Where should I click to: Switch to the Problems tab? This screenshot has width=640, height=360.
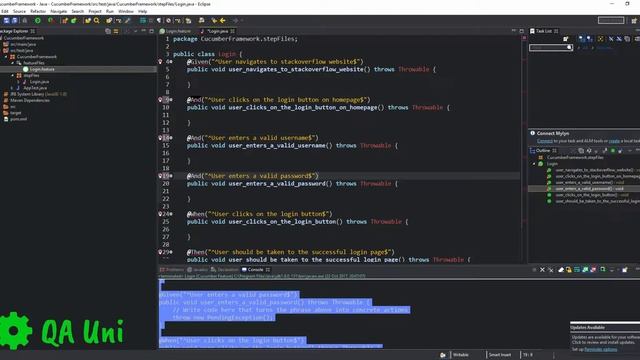(x=172, y=270)
